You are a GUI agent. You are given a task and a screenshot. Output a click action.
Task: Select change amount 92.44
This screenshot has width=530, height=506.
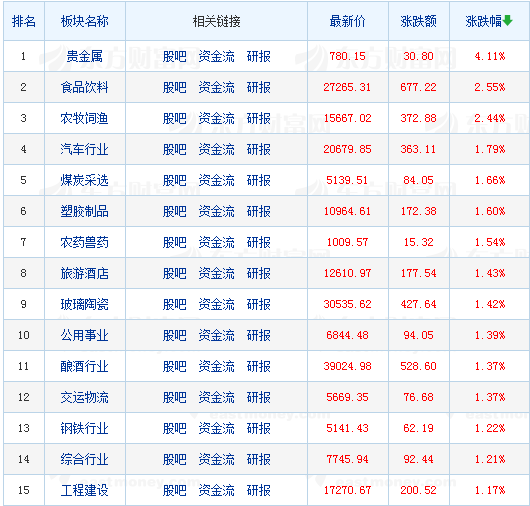click(418, 459)
